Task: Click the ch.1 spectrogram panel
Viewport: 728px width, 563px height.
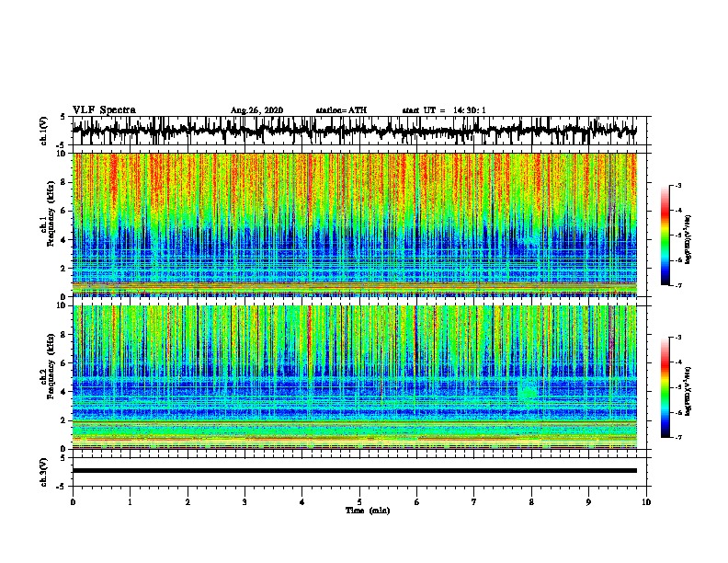Action: click(x=355, y=224)
